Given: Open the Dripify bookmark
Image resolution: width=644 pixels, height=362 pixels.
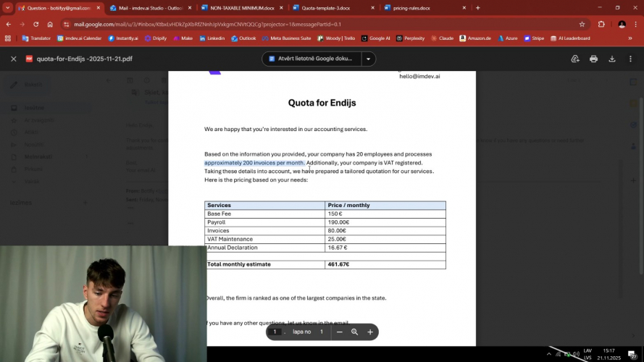Looking at the screenshot, I should pyautogui.click(x=156, y=38).
